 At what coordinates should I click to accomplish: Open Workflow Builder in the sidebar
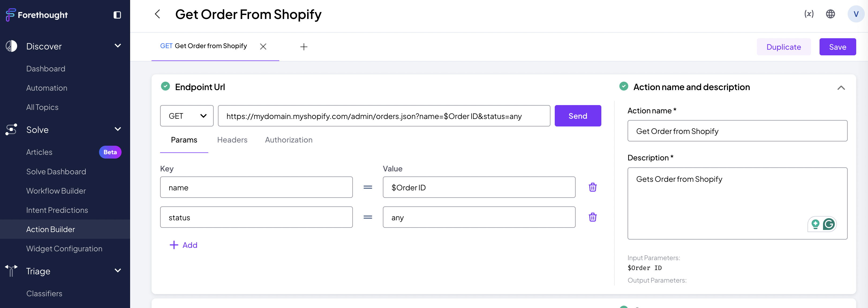(x=56, y=191)
